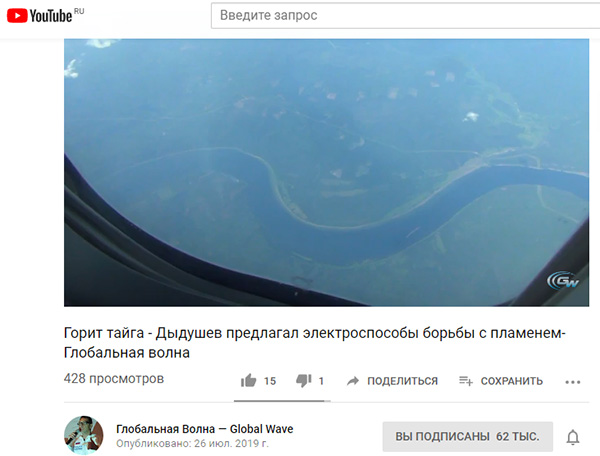Toggle the notification bell for this channel
Viewport: 600px width, 456px height.
pyautogui.click(x=573, y=437)
